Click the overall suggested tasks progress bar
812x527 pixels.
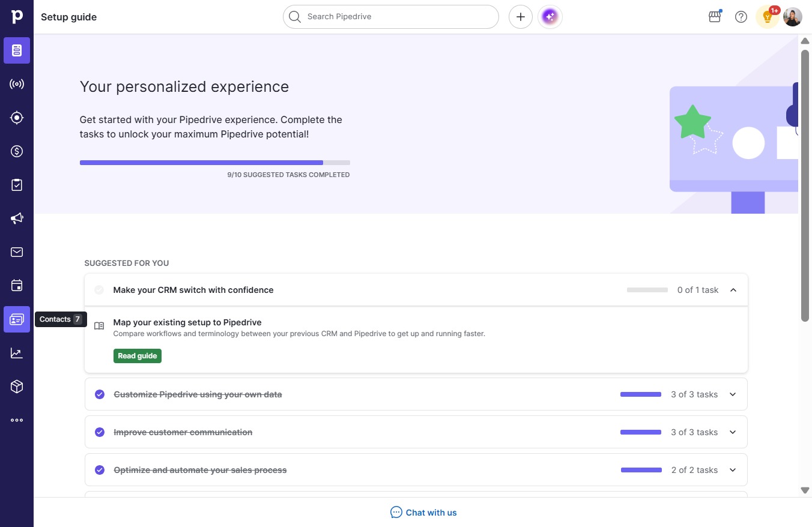pos(215,163)
